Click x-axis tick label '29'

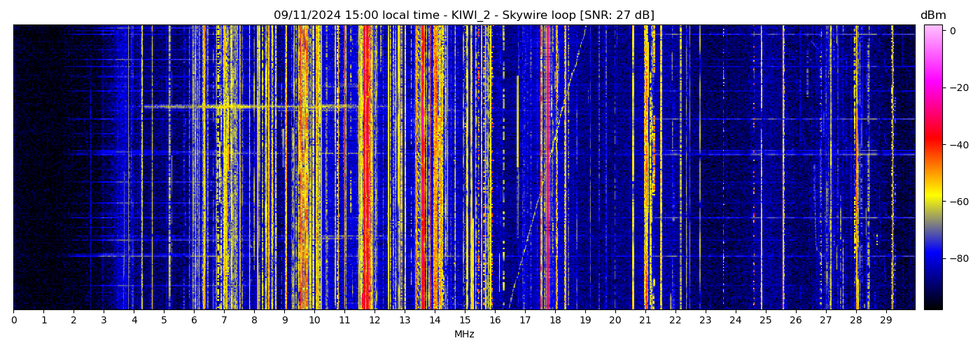[x=886, y=321]
